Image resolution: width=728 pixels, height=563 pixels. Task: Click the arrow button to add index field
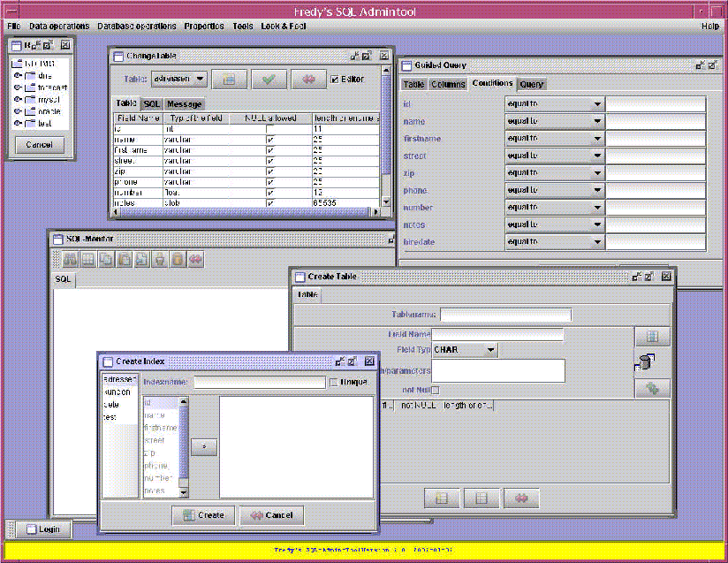[x=204, y=446]
